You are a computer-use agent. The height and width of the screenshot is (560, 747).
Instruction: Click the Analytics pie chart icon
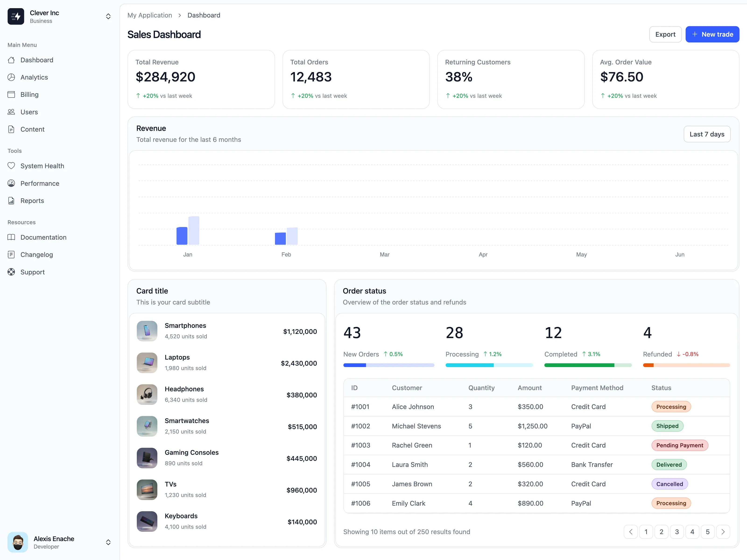pos(11,77)
